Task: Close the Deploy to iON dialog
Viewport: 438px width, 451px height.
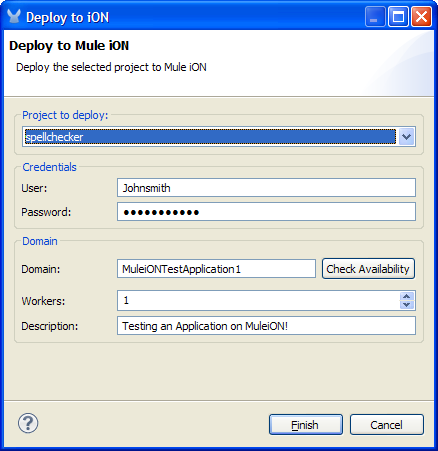Action: (x=421, y=17)
